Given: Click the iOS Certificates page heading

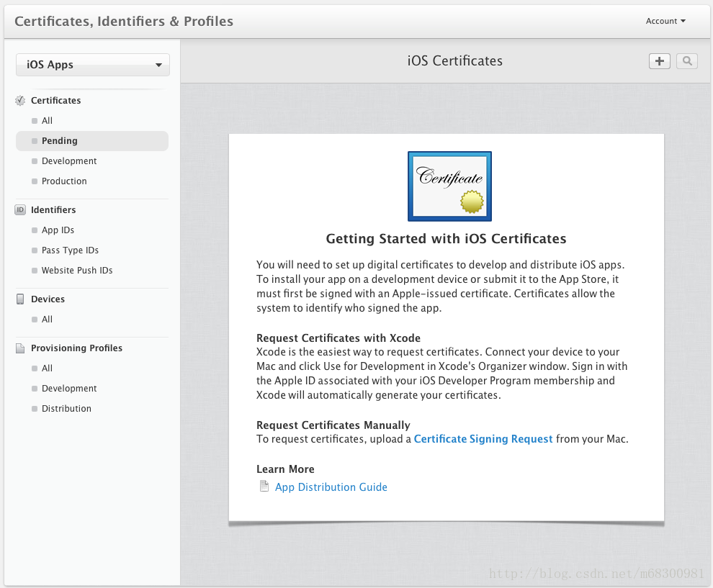Looking at the screenshot, I should [x=454, y=61].
